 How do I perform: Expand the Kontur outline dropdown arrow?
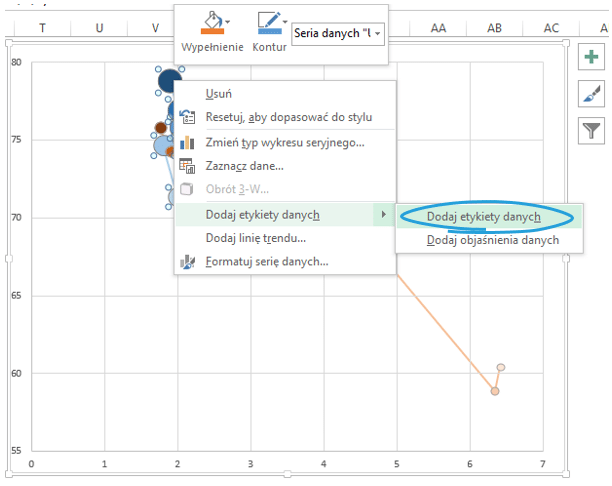click(284, 22)
